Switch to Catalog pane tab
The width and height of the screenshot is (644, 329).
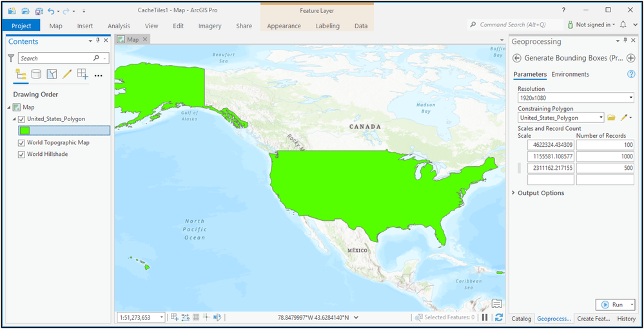522,318
